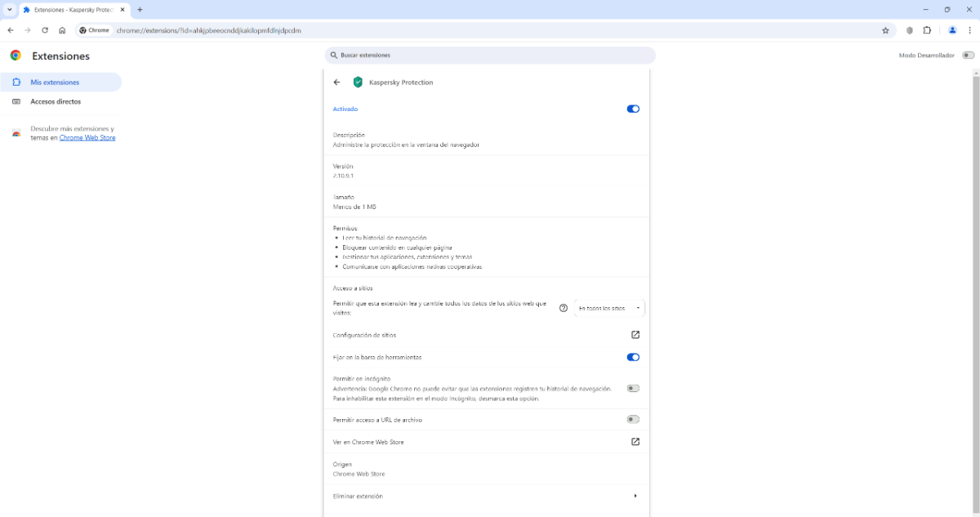The image size is (980, 517).
Task: Select Accesos directos in sidebar
Action: tap(56, 102)
